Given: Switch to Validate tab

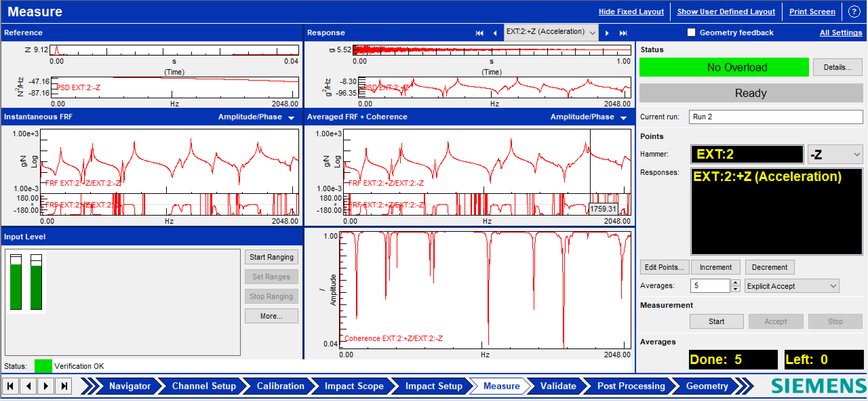Looking at the screenshot, I should pyautogui.click(x=558, y=386).
